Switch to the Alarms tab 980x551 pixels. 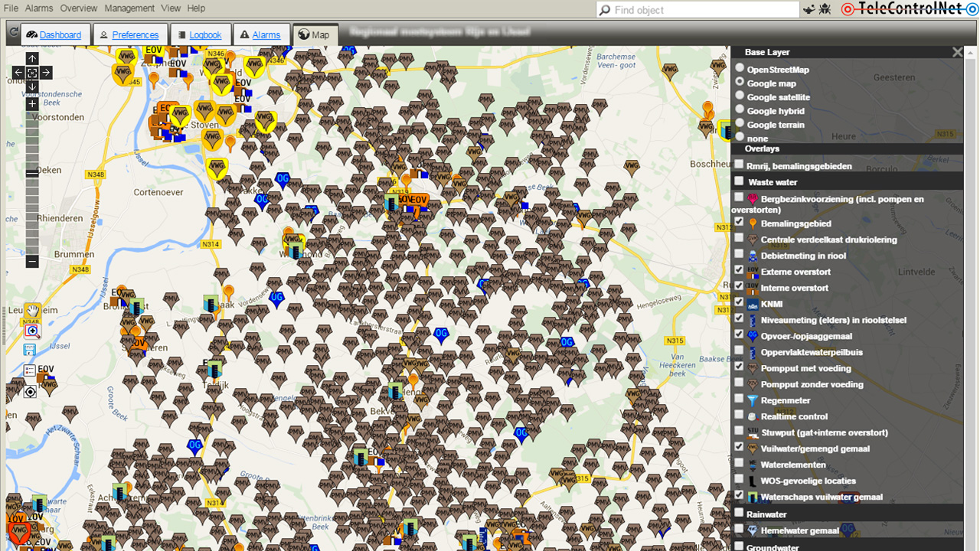[x=260, y=34]
